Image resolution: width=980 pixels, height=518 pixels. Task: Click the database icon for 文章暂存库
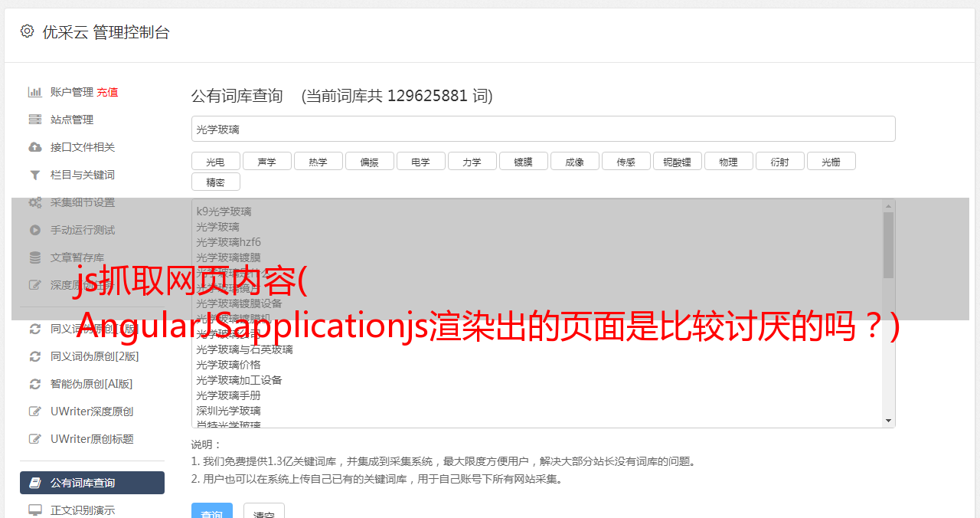[35, 257]
